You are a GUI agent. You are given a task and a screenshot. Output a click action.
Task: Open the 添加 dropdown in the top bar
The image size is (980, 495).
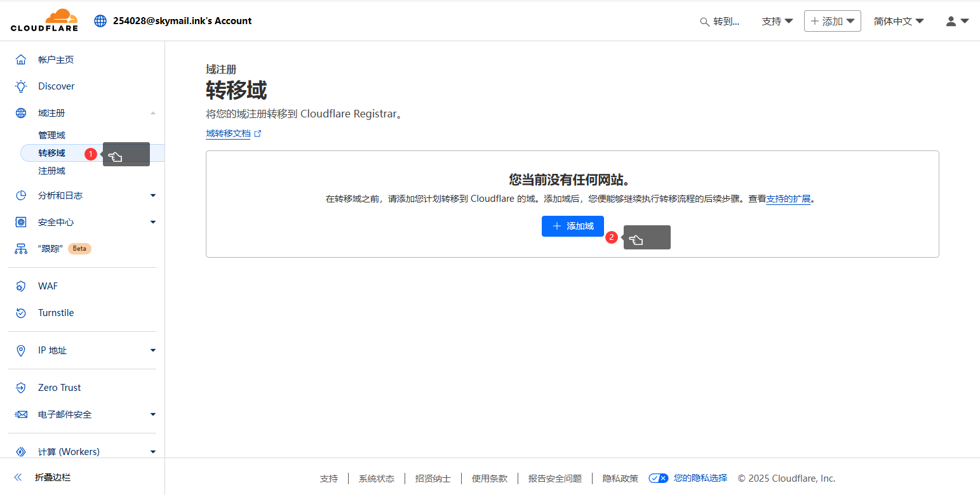[x=832, y=20]
